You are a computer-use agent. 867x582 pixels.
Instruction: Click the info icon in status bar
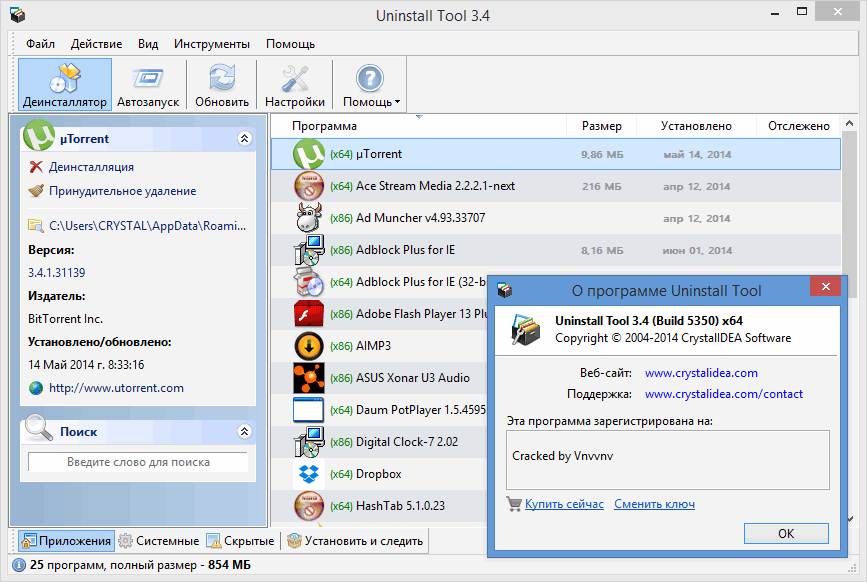pyautogui.click(x=18, y=565)
